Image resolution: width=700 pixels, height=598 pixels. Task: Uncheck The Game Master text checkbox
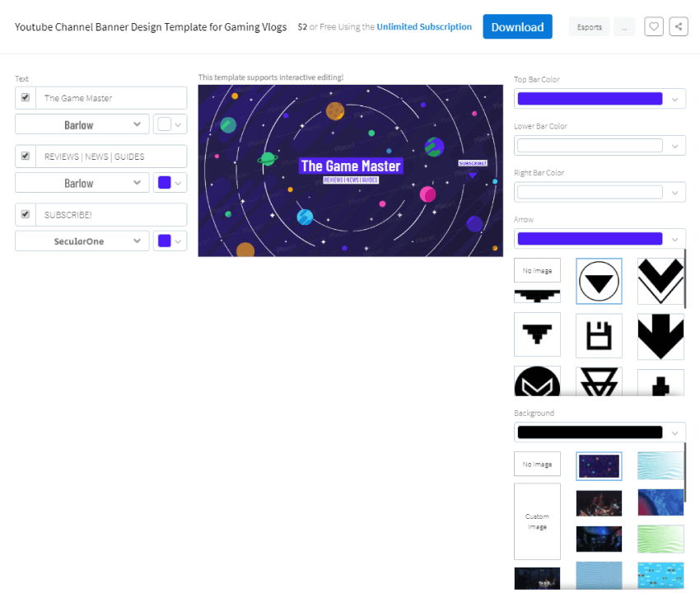pos(25,97)
